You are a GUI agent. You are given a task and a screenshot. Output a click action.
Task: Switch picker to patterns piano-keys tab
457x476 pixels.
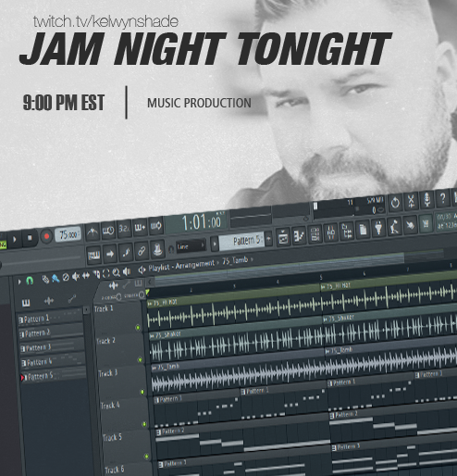click(26, 303)
